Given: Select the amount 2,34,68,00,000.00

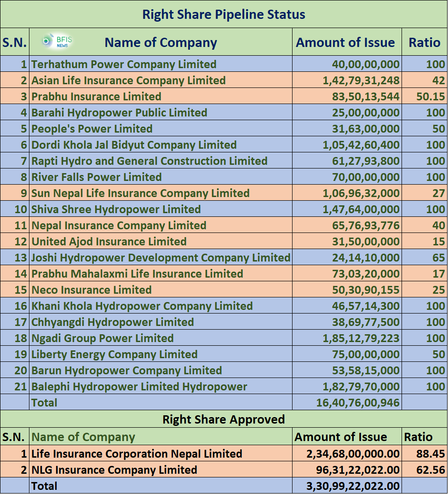Looking at the screenshot, I should 353,453.
